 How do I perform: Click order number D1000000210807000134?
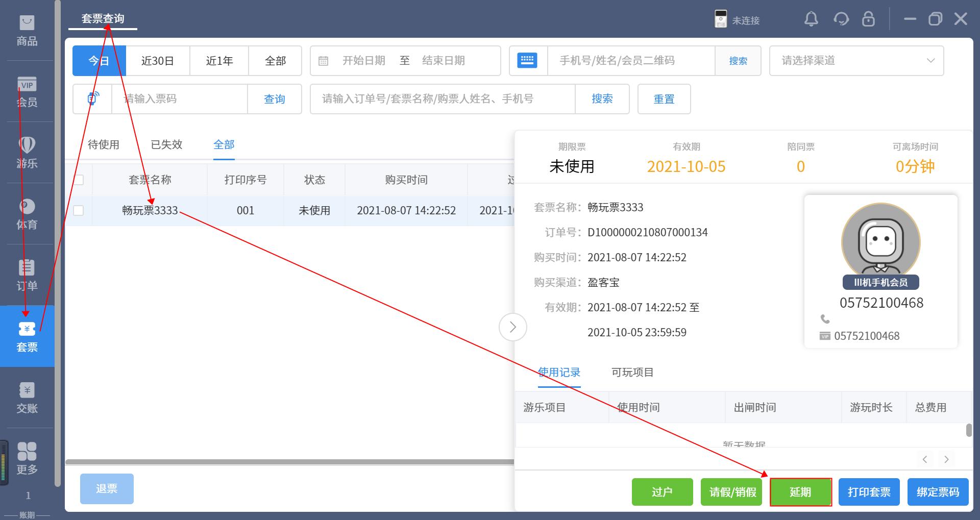click(648, 232)
